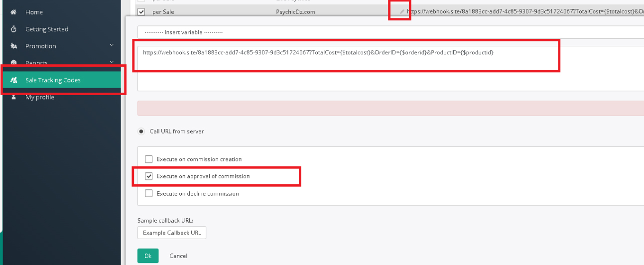Click the Promotion icon in sidebar
This screenshot has height=265, width=644.
tap(13, 46)
